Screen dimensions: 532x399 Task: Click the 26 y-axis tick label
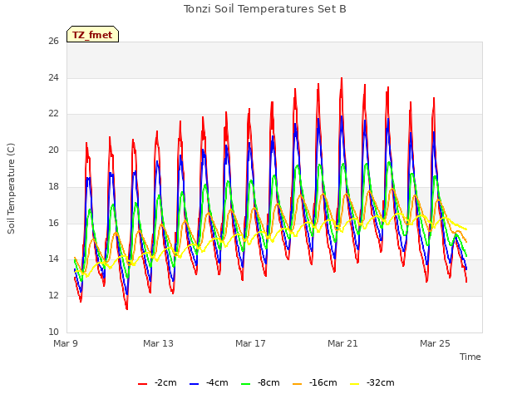(53, 42)
